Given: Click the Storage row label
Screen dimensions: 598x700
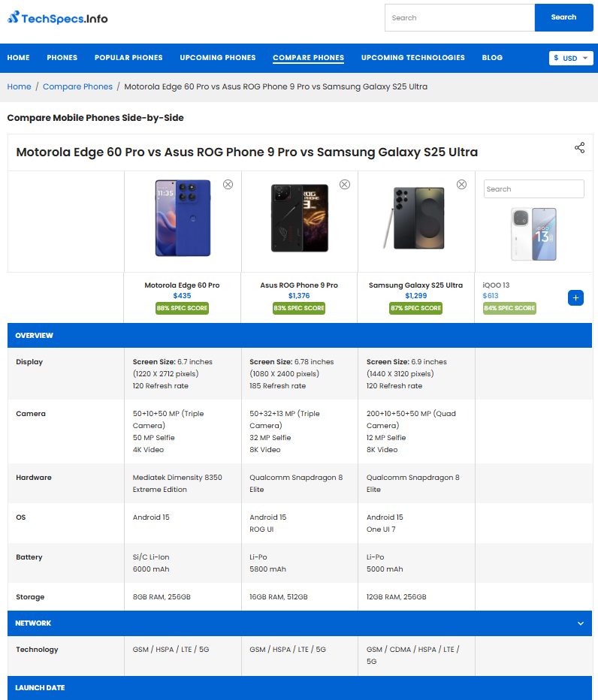Looking at the screenshot, I should pos(30,597).
